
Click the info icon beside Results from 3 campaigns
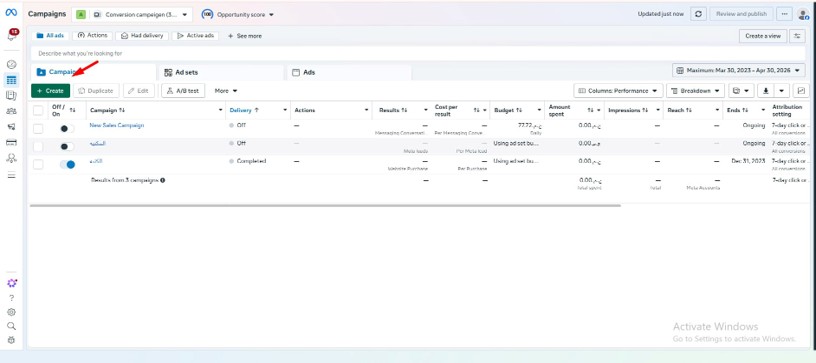[163, 180]
